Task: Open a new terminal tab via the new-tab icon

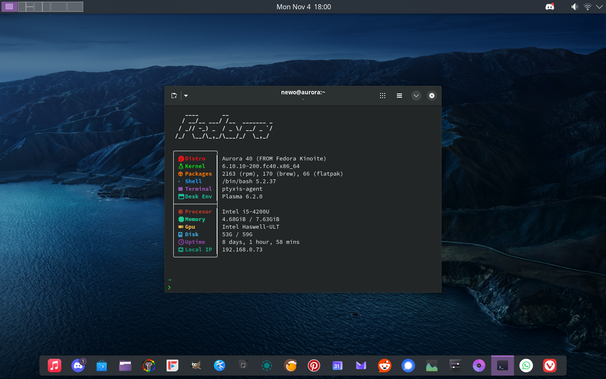Action: pos(174,95)
